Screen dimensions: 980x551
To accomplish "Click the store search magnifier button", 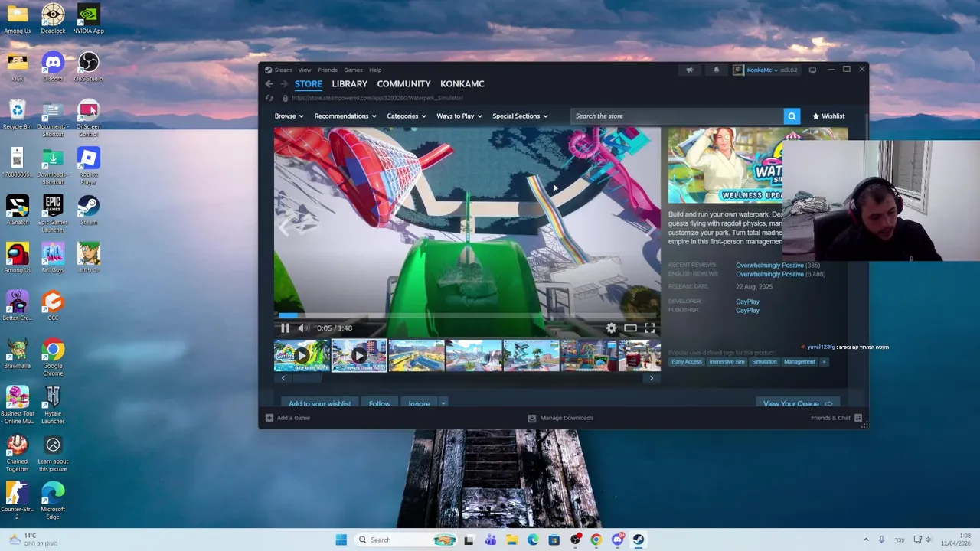I will [x=792, y=116].
